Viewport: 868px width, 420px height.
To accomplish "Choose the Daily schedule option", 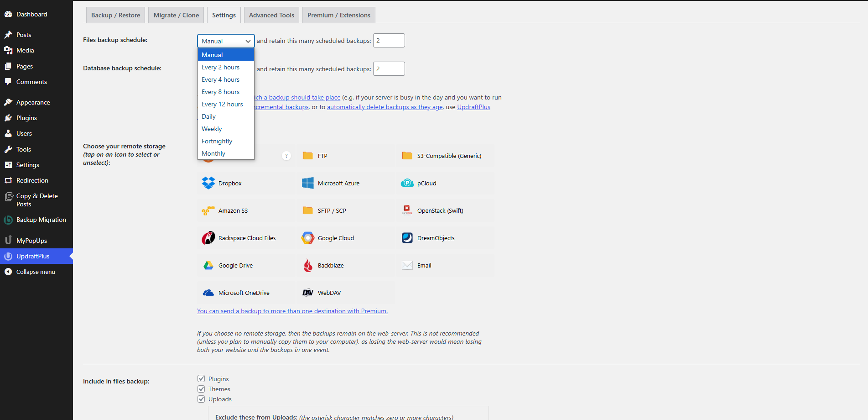I will click(x=226, y=116).
